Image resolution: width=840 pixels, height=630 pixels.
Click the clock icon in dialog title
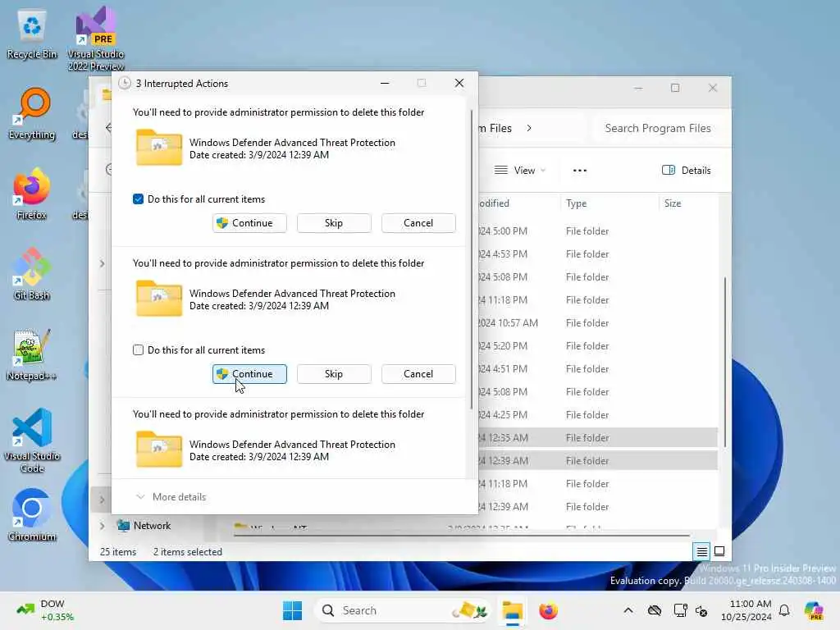(x=125, y=83)
